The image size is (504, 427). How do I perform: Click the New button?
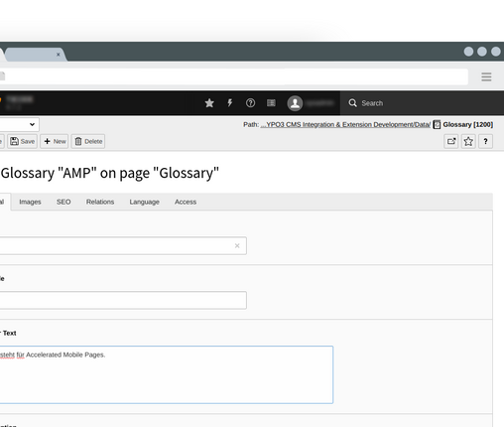pos(55,141)
